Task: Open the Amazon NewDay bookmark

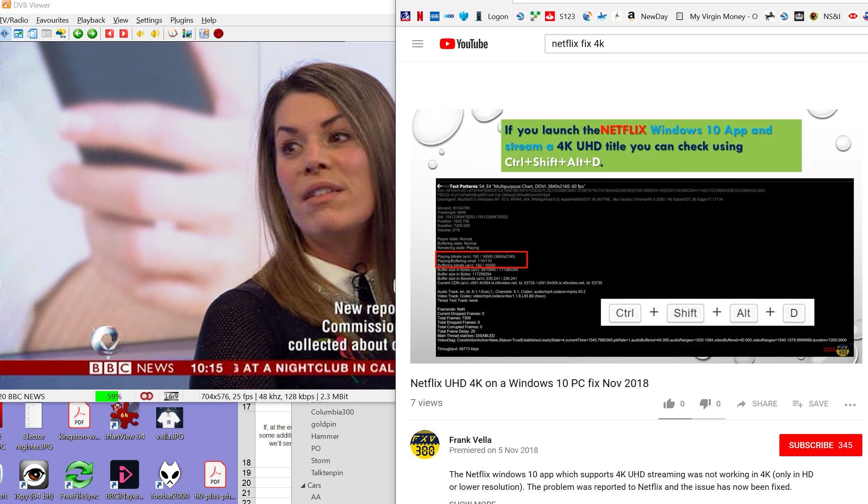Action: pyautogui.click(x=647, y=16)
